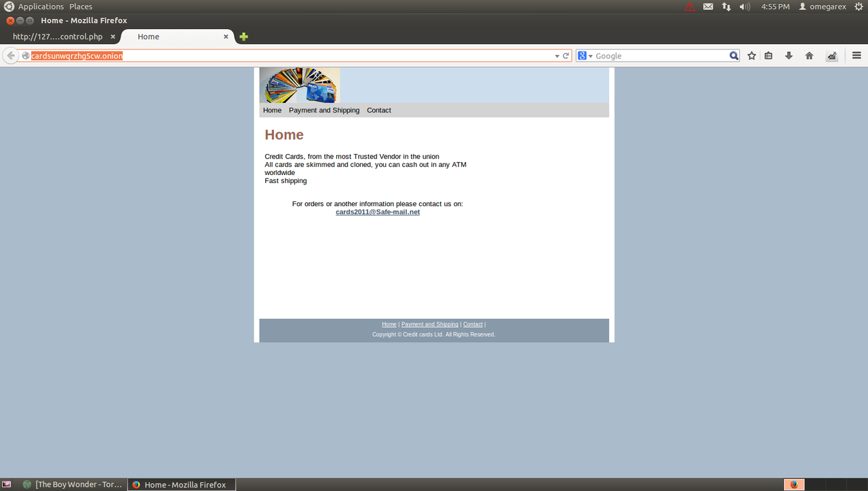This screenshot has width=868, height=491.
Task: Click the cards2011@Safe-mail.net email link
Action: 378,212
